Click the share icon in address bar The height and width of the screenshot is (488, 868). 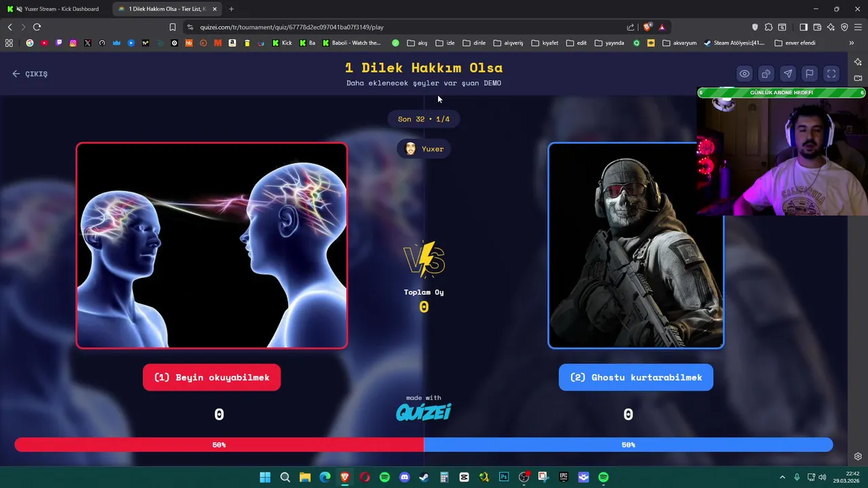coord(631,27)
